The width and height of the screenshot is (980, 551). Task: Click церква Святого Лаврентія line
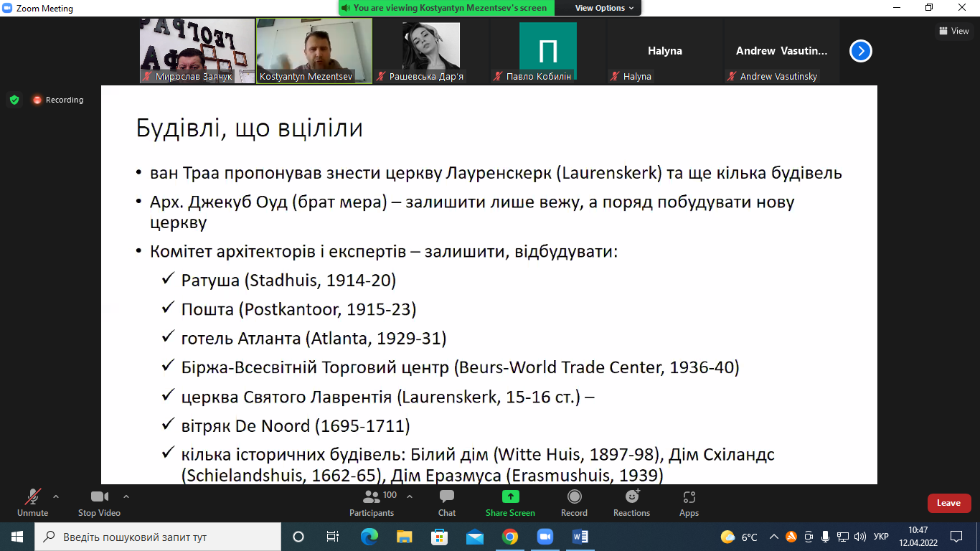point(387,397)
